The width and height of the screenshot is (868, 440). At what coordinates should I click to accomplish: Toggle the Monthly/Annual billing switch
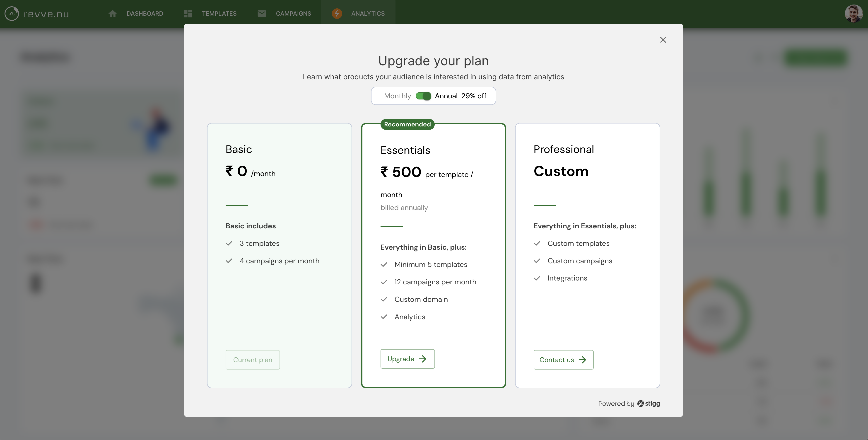coord(423,96)
